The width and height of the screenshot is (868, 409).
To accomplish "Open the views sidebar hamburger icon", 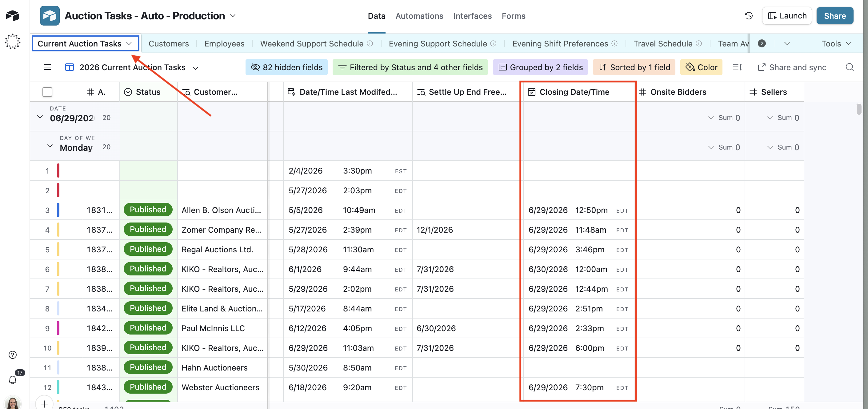I will [x=47, y=67].
